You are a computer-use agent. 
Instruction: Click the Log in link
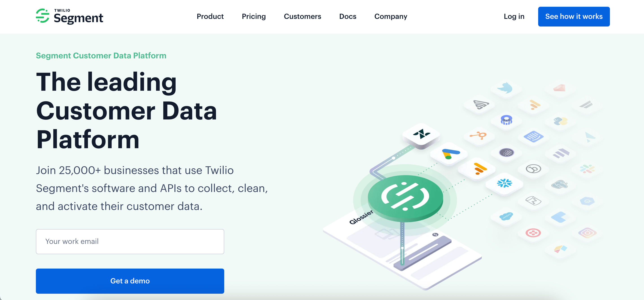click(514, 16)
